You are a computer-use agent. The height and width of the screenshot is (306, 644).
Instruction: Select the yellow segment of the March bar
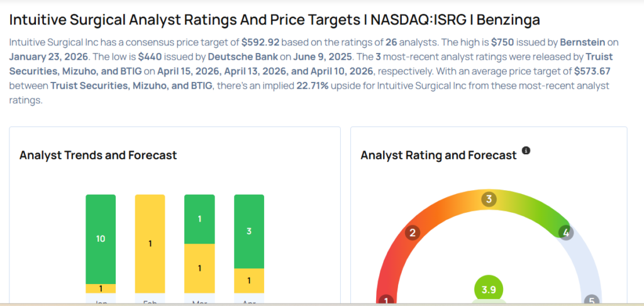pos(199,268)
